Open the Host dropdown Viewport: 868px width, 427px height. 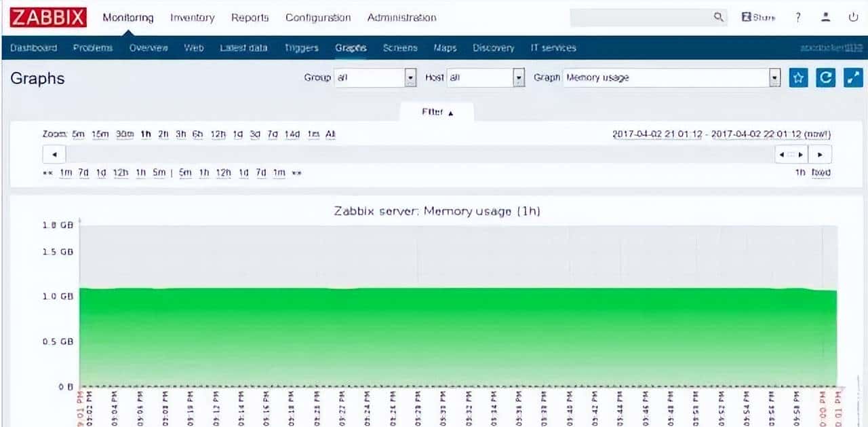[486, 77]
